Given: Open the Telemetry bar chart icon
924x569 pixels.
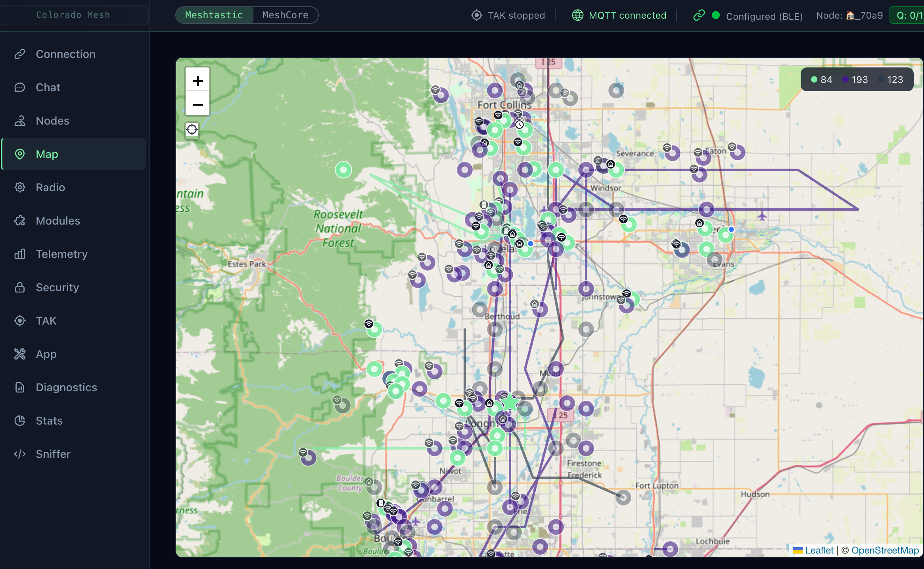Looking at the screenshot, I should (20, 254).
